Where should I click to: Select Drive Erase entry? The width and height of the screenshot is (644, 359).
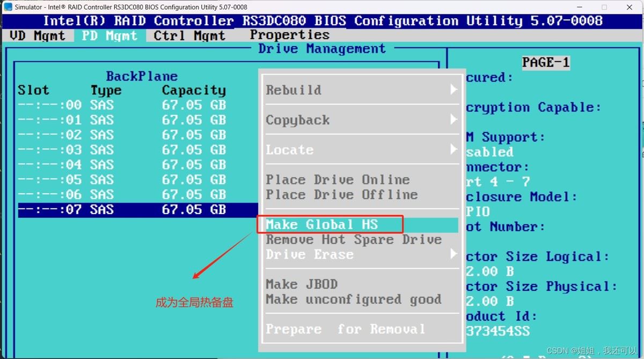tap(310, 254)
